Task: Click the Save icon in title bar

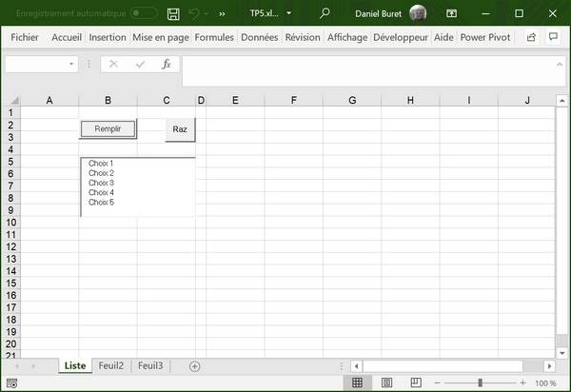Action: pyautogui.click(x=173, y=14)
